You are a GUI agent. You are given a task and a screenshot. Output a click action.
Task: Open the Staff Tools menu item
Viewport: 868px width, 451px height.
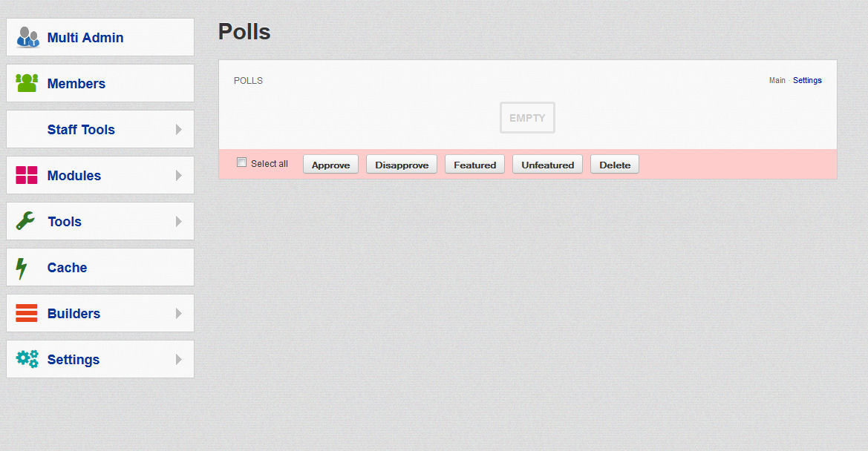coord(81,130)
